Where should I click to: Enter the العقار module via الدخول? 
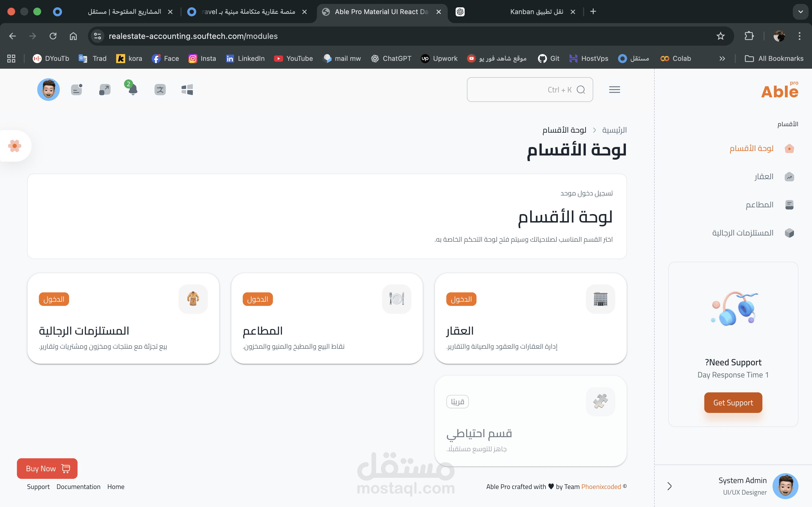[x=461, y=299]
